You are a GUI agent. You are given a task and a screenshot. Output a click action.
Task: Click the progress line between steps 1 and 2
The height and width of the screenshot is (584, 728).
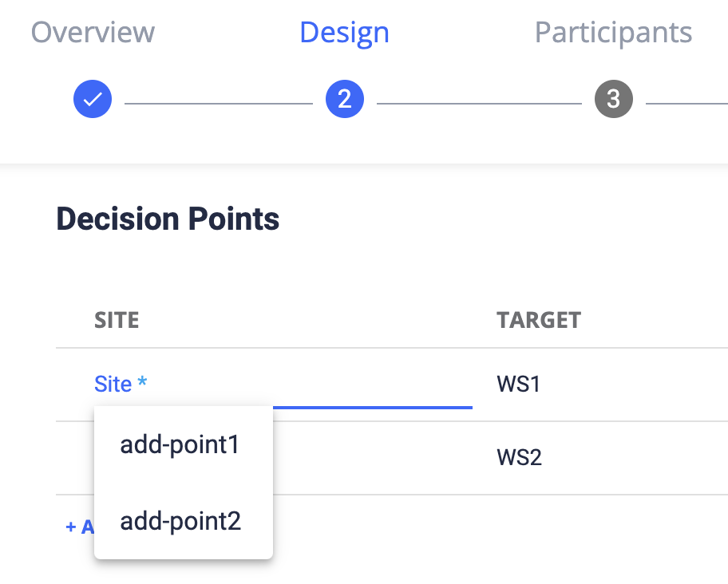coord(219,99)
